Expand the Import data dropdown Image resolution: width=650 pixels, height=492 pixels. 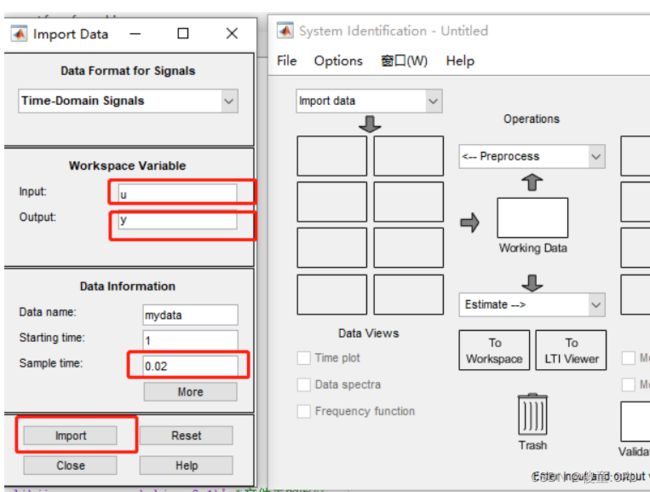[369, 101]
